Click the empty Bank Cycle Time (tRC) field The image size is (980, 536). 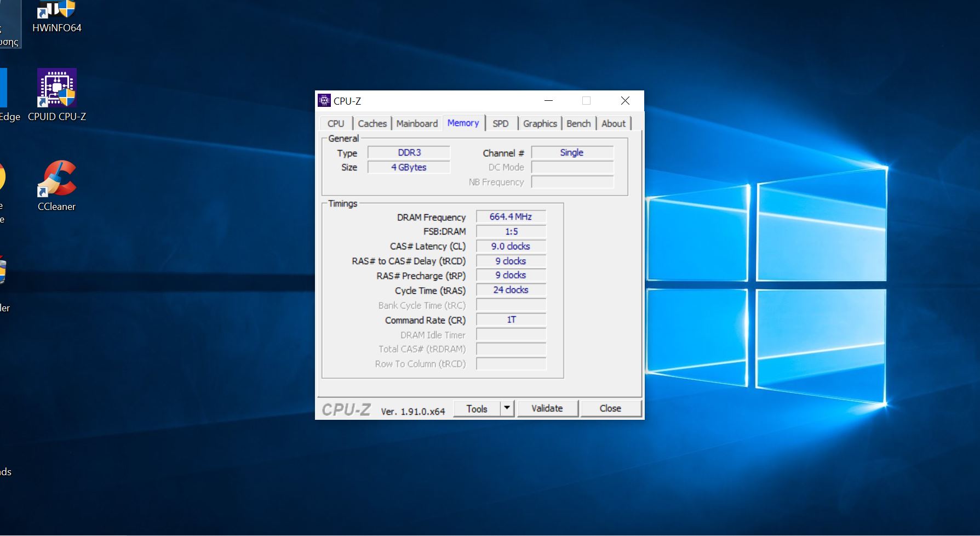tap(511, 305)
